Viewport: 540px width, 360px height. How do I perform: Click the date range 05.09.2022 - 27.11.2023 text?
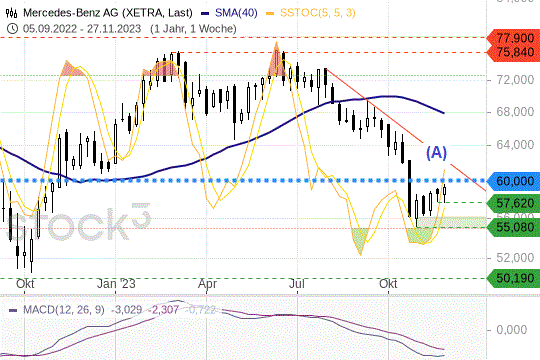point(82,29)
